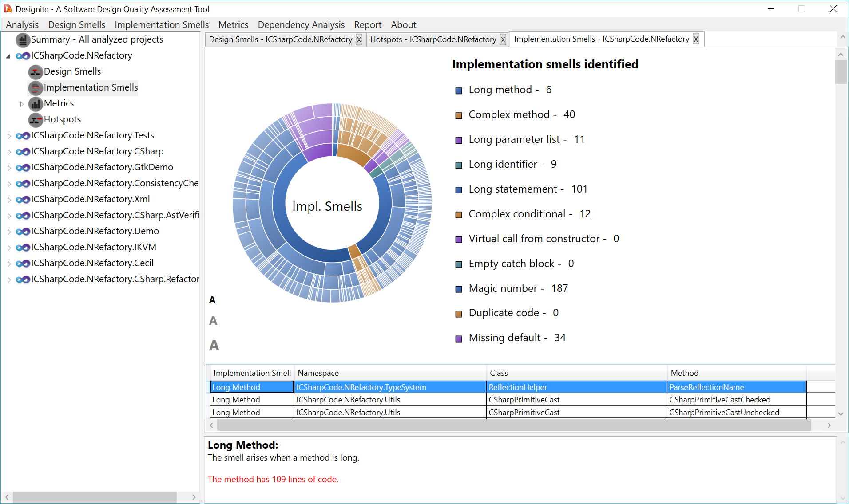Click the ICSharpCode.NRefactory.Cecil project icon
Viewport: 849px width, 504px height.
tap(23, 264)
